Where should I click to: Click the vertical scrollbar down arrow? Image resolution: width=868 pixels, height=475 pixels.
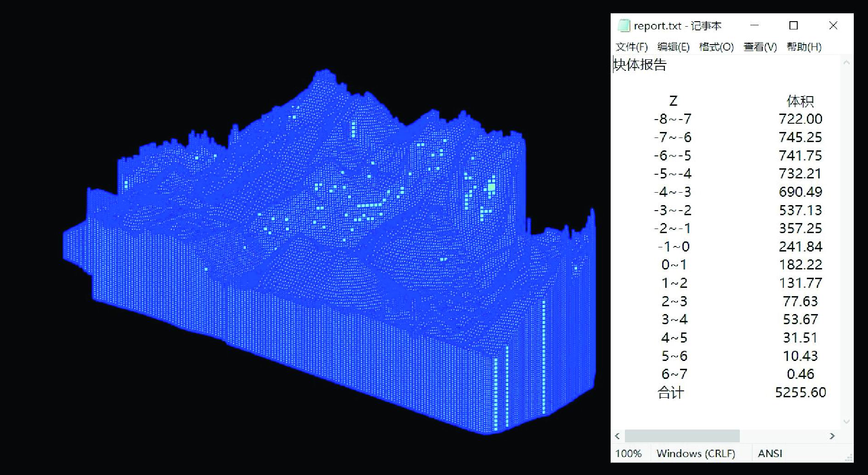(x=846, y=421)
